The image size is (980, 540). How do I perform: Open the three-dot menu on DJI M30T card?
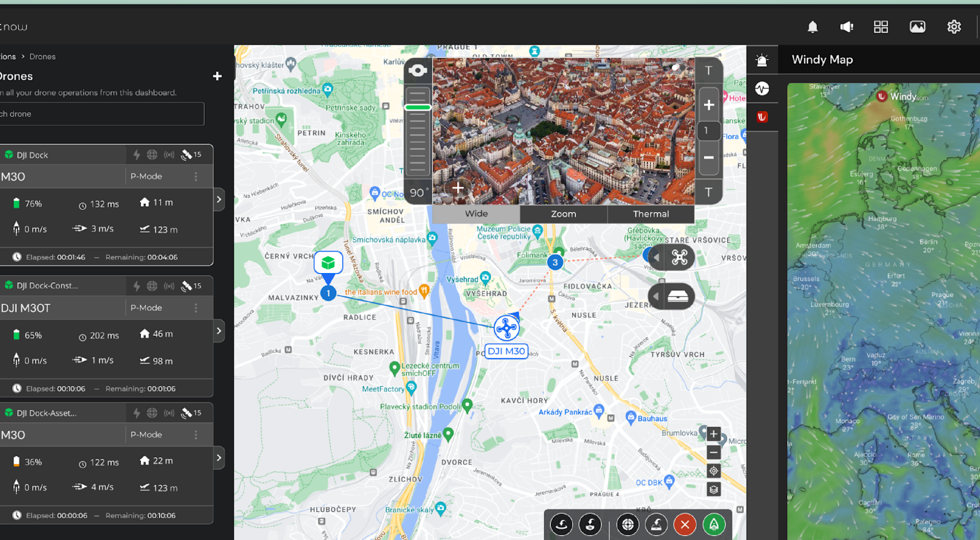[x=196, y=308]
